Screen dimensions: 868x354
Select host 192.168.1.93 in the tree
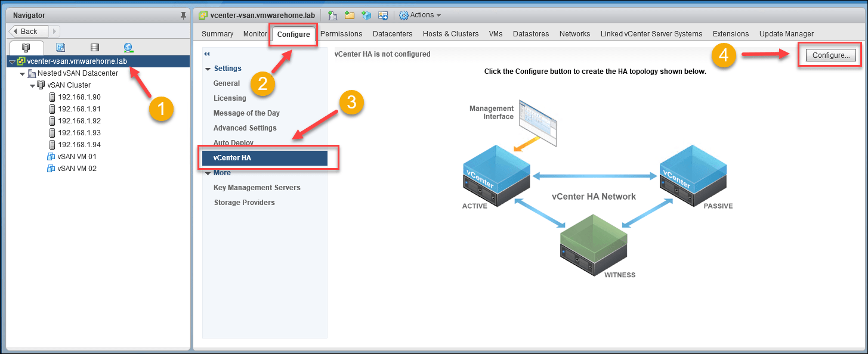coord(79,133)
